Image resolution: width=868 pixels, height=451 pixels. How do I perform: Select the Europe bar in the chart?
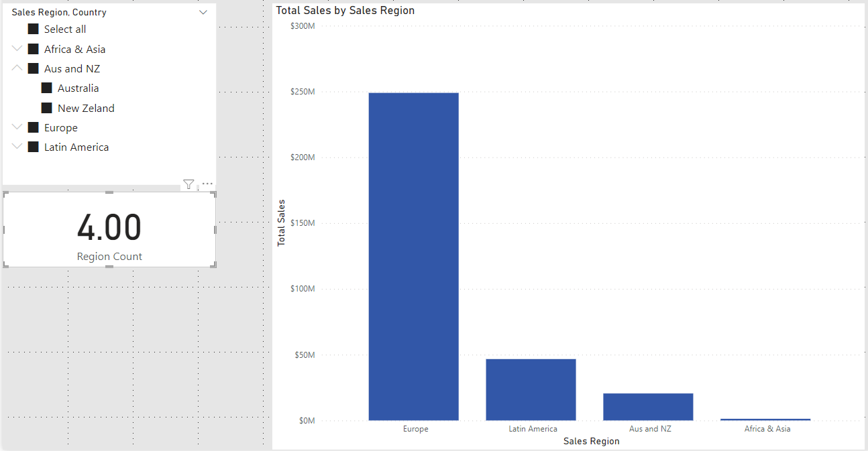click(414, 257)
